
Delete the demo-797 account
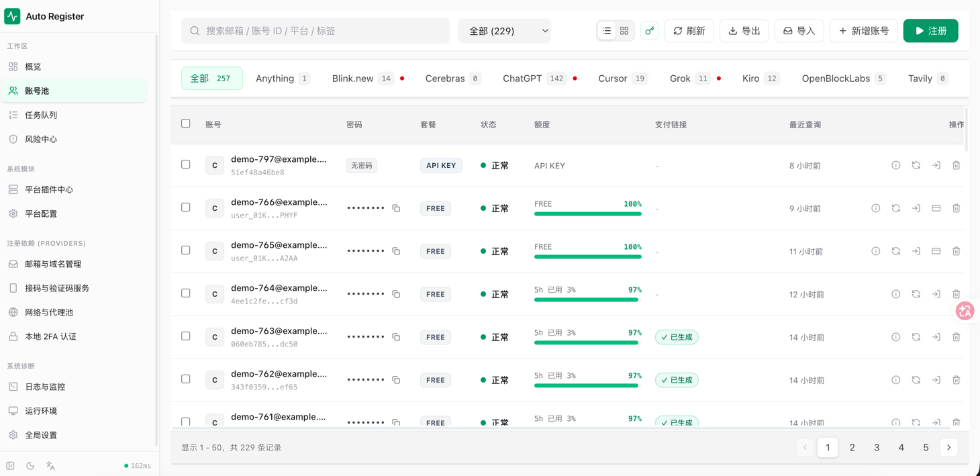coord(957,165)
